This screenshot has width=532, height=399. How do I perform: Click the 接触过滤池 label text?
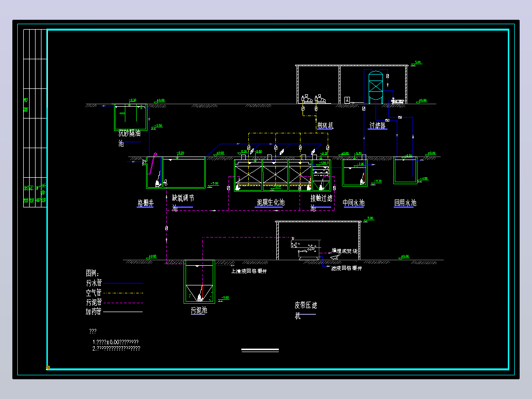[321, 203]
